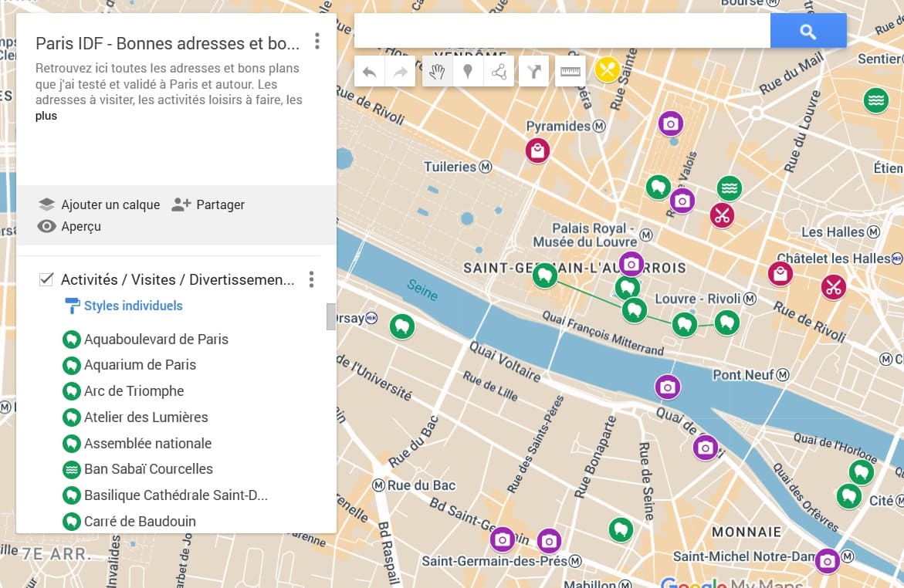Viewport: 904px width, 588px height.
Task: Select Arc de Triomphe in the list
Action: (134, 391)
